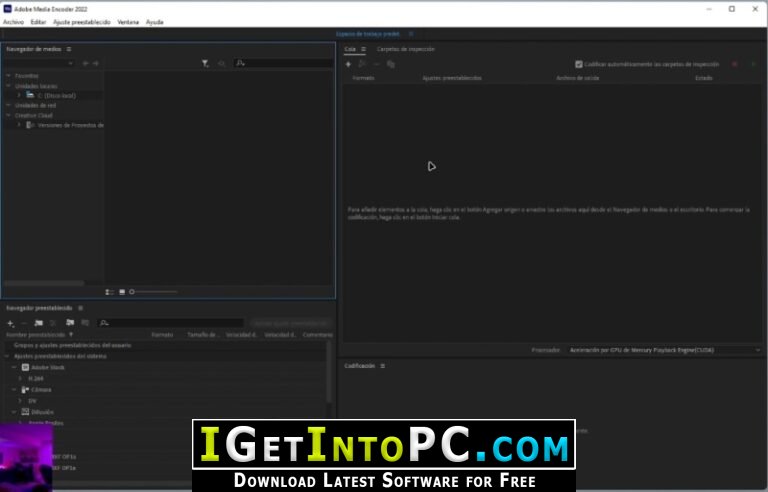Image resolution: width=768 pixels, height=492 pixels.
Task: Click Archivo de salida column header
Action: click(577, 78)
